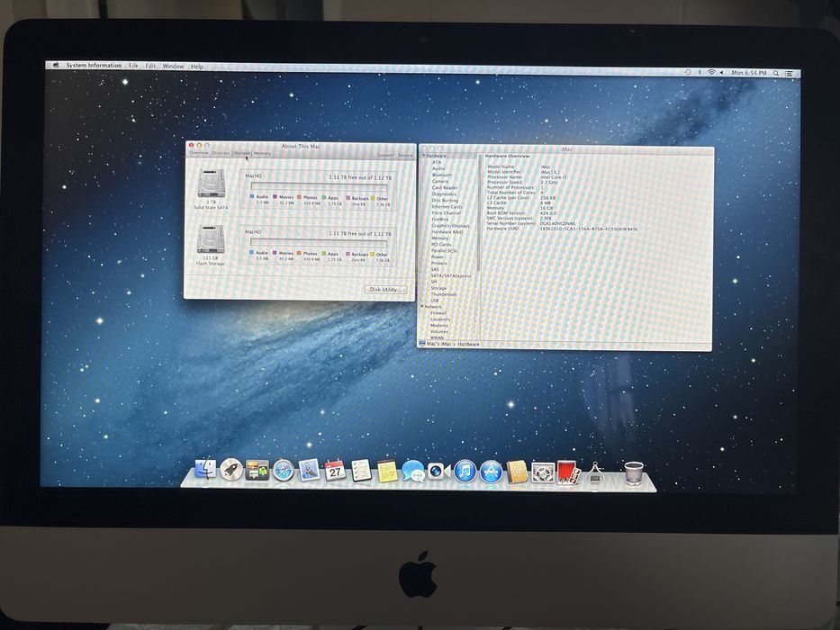
Task: Open iTunes music note icon
Action: coord(465,472)
